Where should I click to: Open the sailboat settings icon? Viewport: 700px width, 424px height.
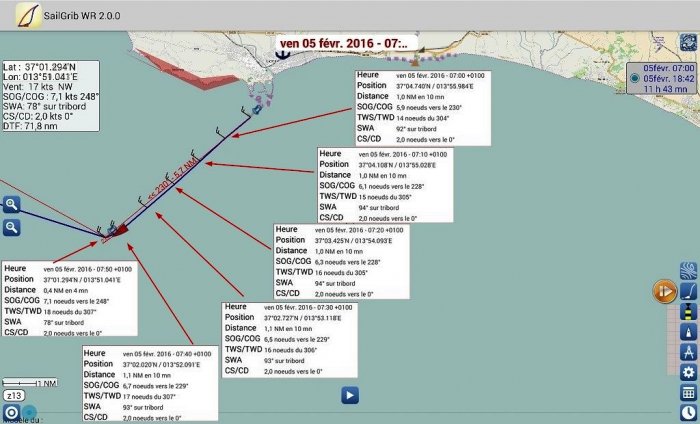(688, 331)
